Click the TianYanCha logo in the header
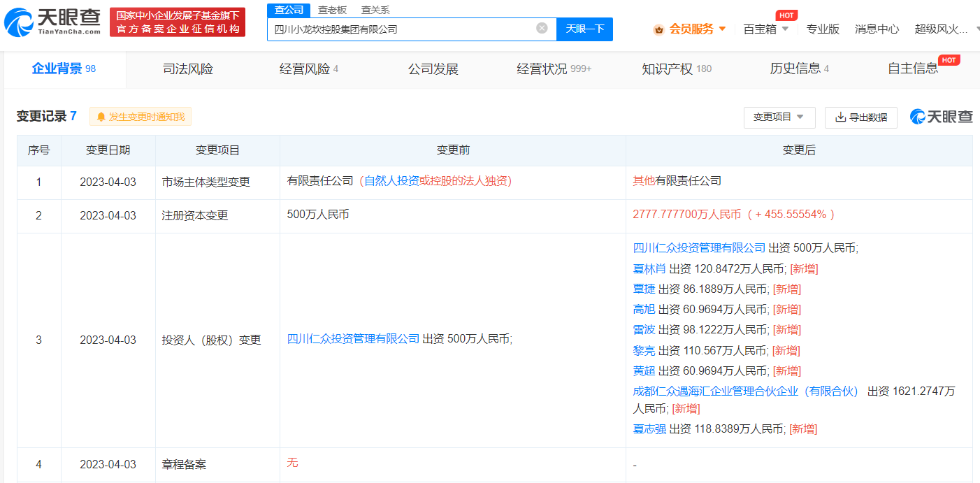980x483 pixels. click(52, 22)
